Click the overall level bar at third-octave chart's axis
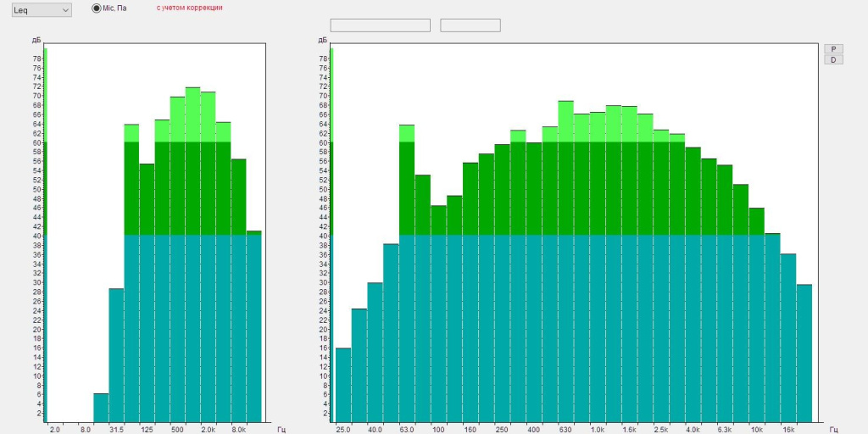 331,236
